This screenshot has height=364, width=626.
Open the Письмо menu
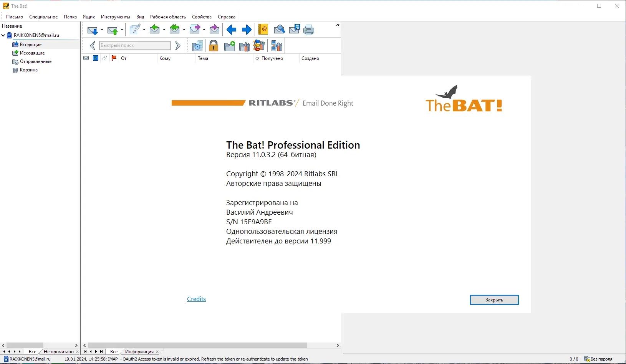pyautogui.click(x=15, y=17)
